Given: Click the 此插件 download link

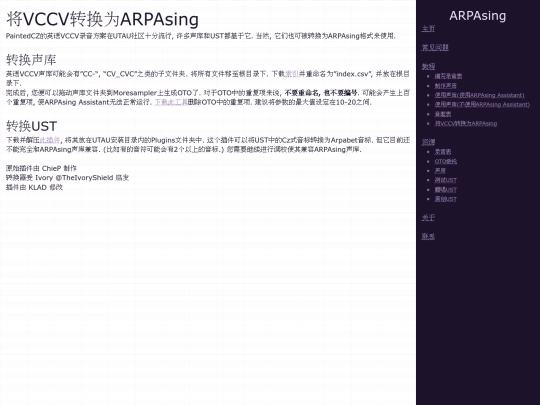Looking at the screenshot, I should click(x=50, y=140).
